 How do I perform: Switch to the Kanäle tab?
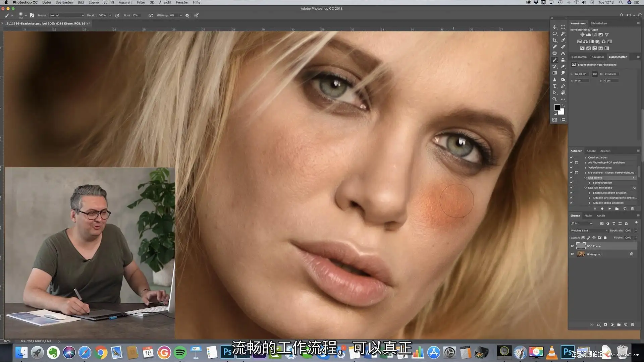pos(601,216)
